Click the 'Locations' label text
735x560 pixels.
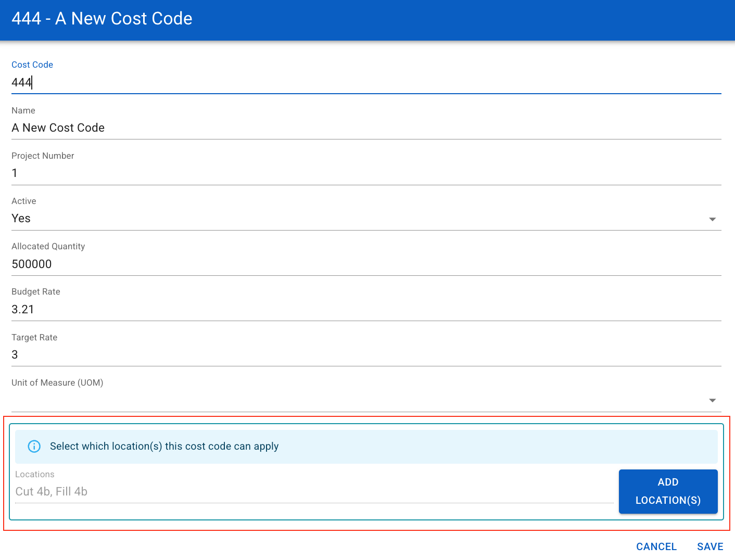(35, 475)
